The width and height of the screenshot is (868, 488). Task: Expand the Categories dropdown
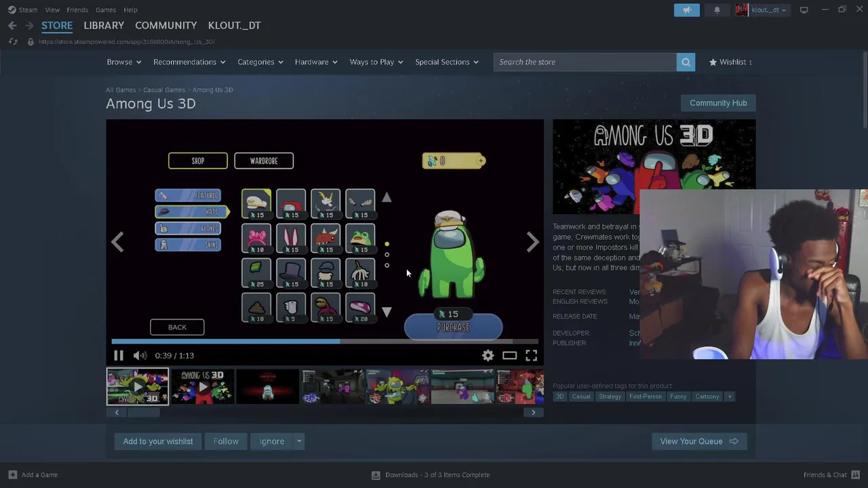[x=260, y=62]
